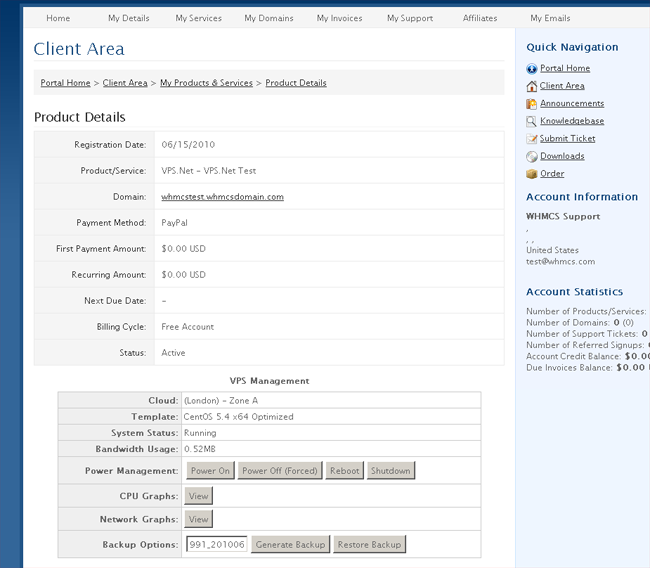Click the VPS Management heading
The width and height of the screenshot is (650, 568).
click(x=269, y=381)
